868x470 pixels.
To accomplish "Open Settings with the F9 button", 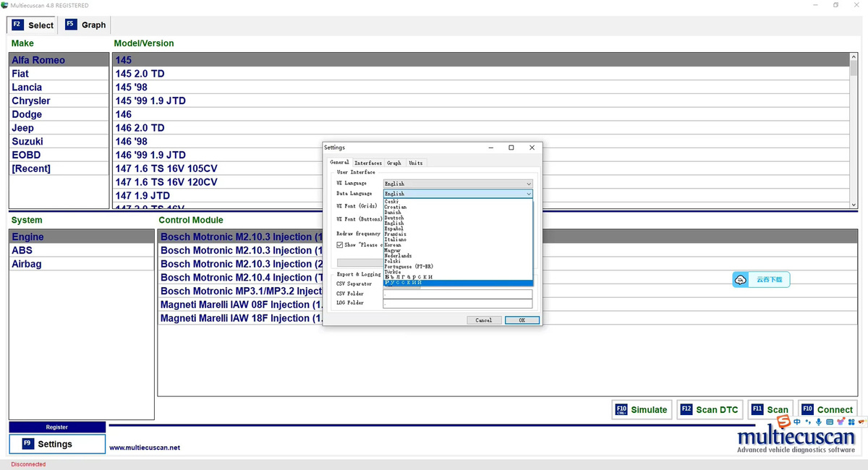I will click(x=57, y=444).
